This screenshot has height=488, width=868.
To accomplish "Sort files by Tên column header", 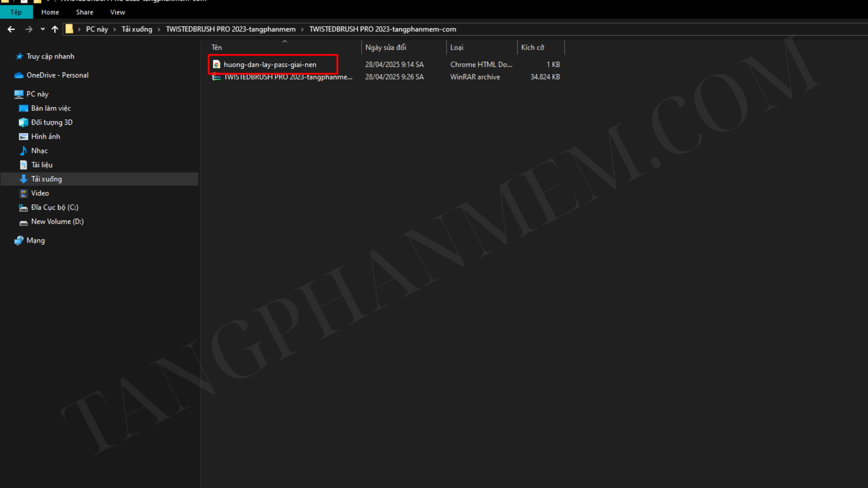I will click(x=217, y=47).
